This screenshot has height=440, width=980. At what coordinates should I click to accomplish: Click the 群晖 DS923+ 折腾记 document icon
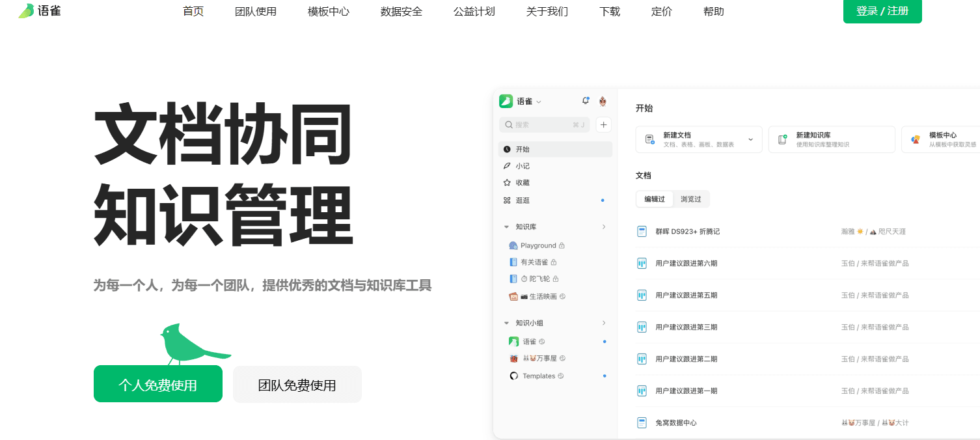[642, 231]
